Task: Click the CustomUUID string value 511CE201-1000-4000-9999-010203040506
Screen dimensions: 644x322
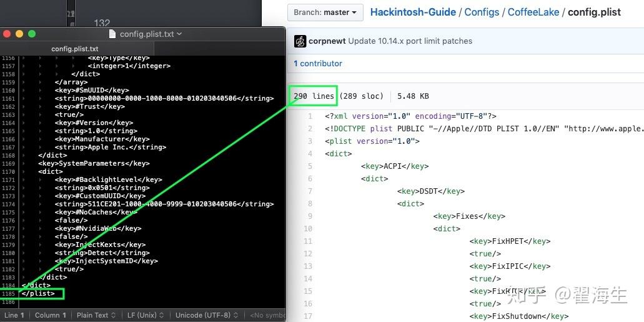Action: tap(162, 204)
